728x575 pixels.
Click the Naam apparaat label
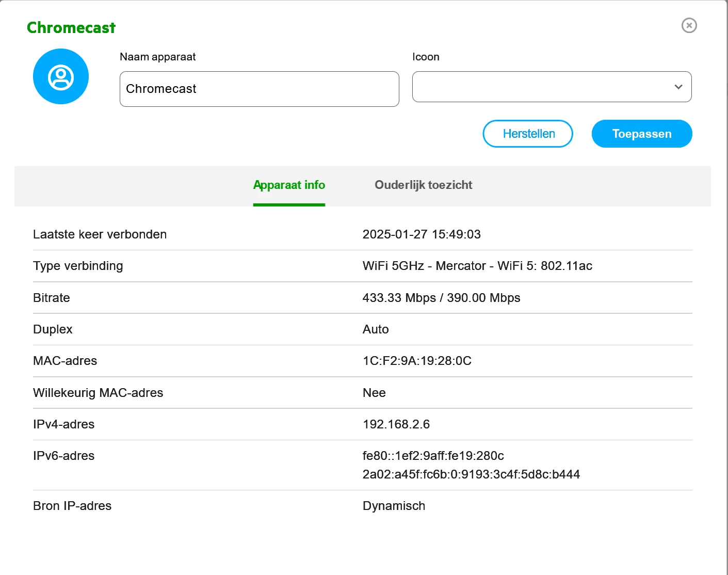click(157, 57)
